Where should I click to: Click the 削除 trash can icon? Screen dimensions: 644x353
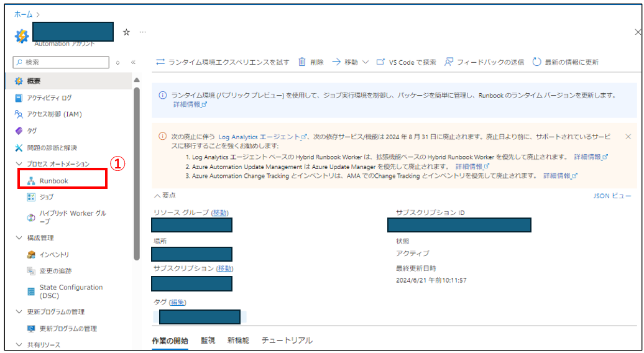[302, 62]
